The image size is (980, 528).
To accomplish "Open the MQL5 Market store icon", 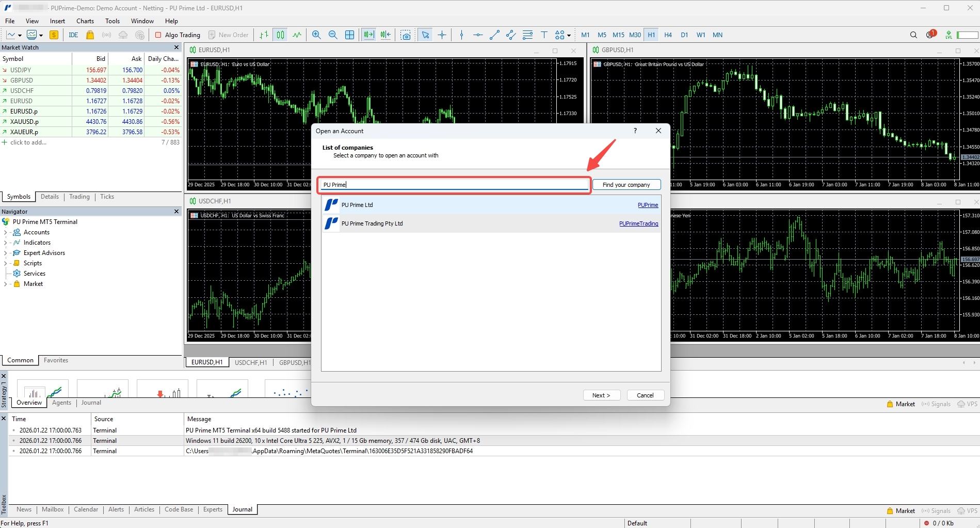I will tap(90, 35).
